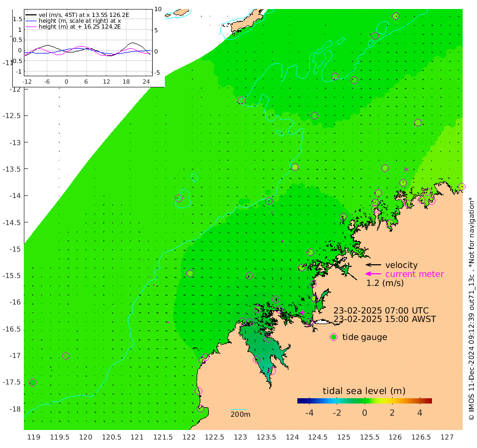Click the "-4" colorbar tick label

click(309, 413)
